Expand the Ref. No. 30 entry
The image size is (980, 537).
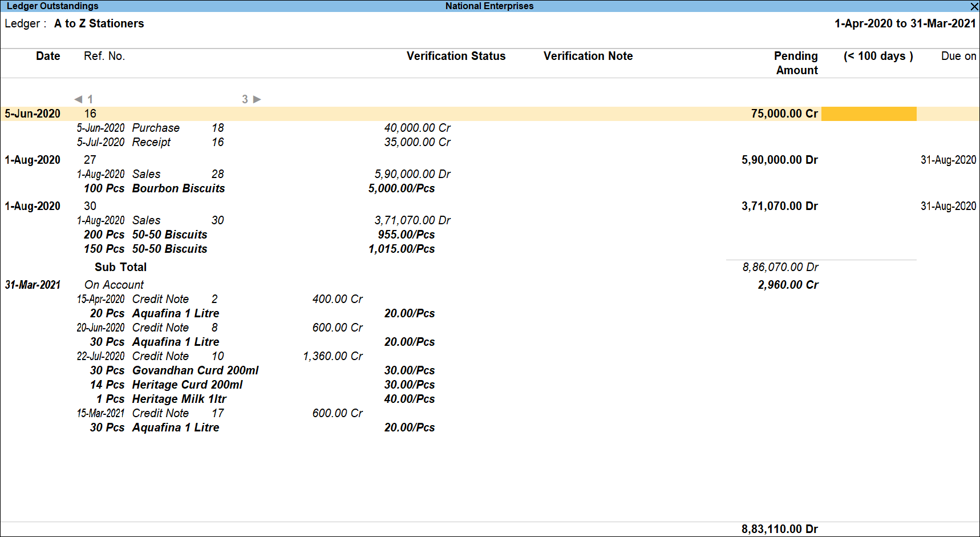coord(90,206)
